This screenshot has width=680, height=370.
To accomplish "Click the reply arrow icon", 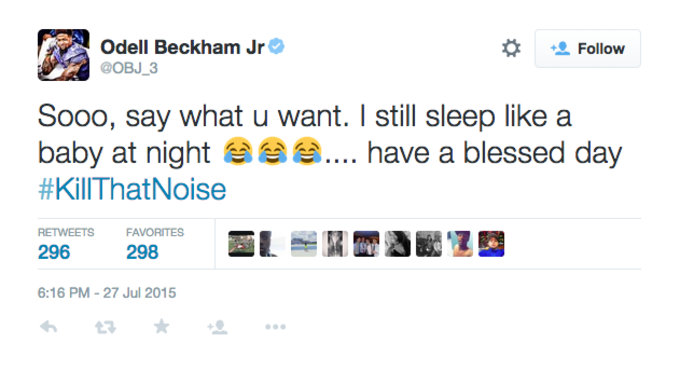I will [49, 327].
